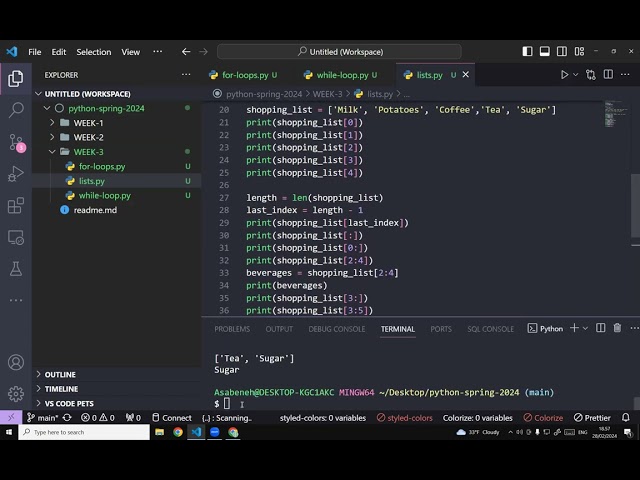Show additional activity bar views

click(16, 300)
